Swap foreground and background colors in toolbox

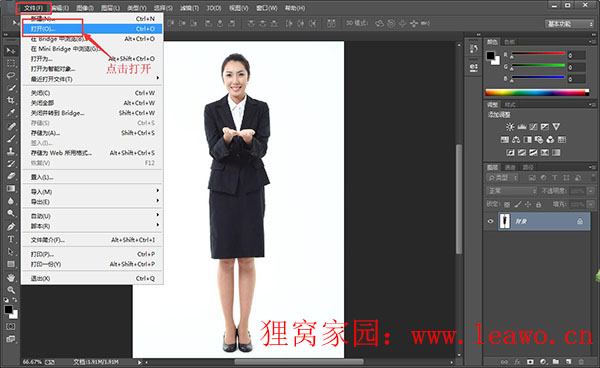pos(15,300)
